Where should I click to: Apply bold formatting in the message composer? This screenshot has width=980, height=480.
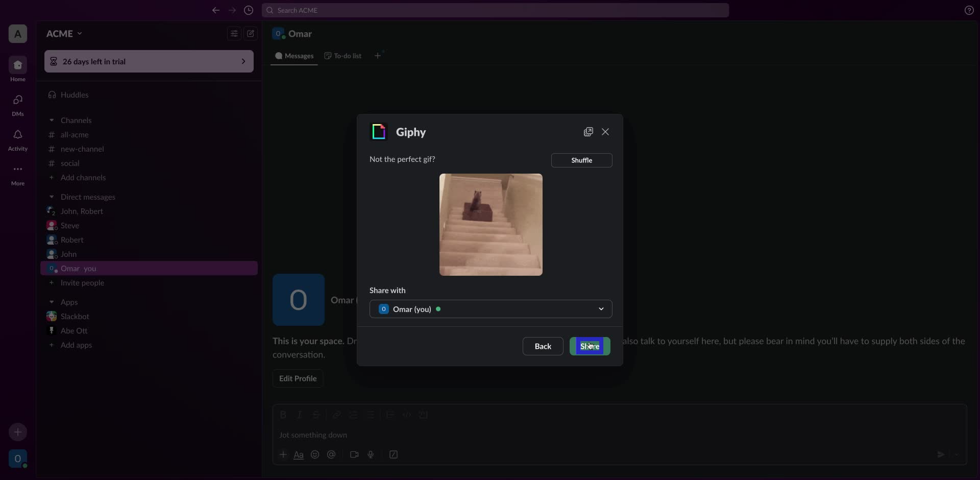283,415
